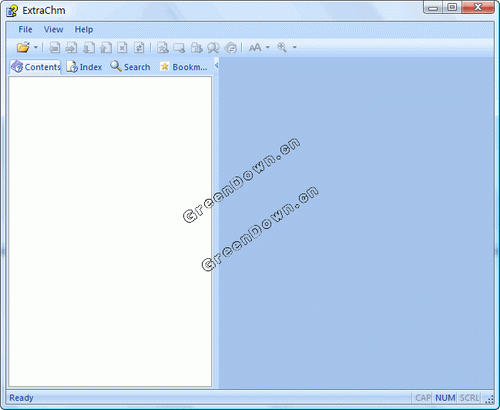Viewport: 500px width, 410px height.
Task: Click the AA font size icon
Action: pos(255,48)
